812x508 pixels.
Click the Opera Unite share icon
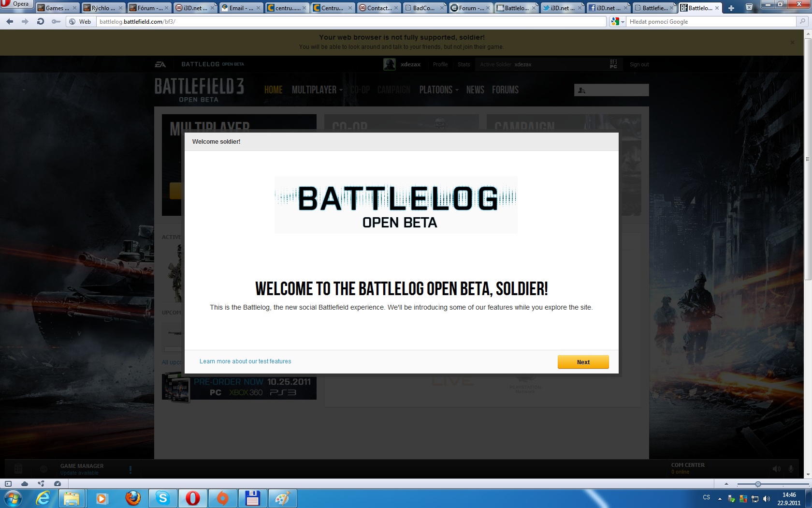point(41,484)
